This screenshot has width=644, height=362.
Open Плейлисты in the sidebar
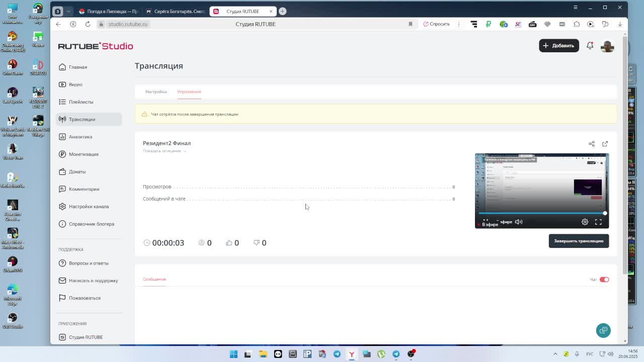pyautogui.click(x=89, y=102)
